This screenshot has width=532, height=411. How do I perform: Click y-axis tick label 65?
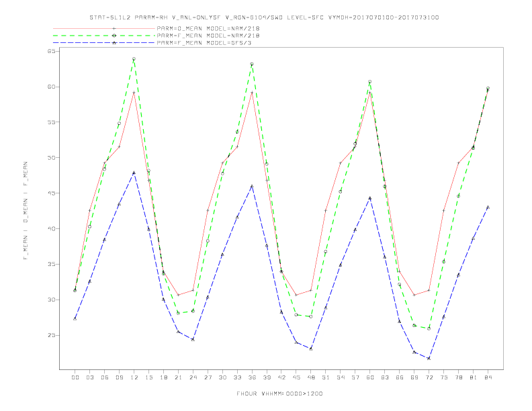point(51,51)
